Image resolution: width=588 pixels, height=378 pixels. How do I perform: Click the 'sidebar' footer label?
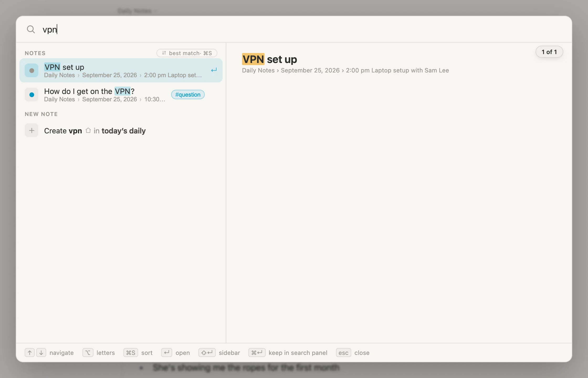click(229, 353)
